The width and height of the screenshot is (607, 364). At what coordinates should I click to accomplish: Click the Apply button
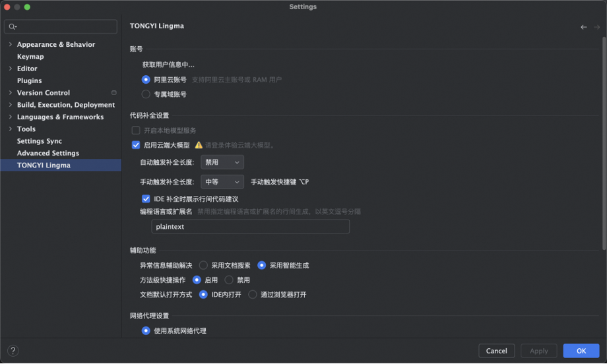539,351
